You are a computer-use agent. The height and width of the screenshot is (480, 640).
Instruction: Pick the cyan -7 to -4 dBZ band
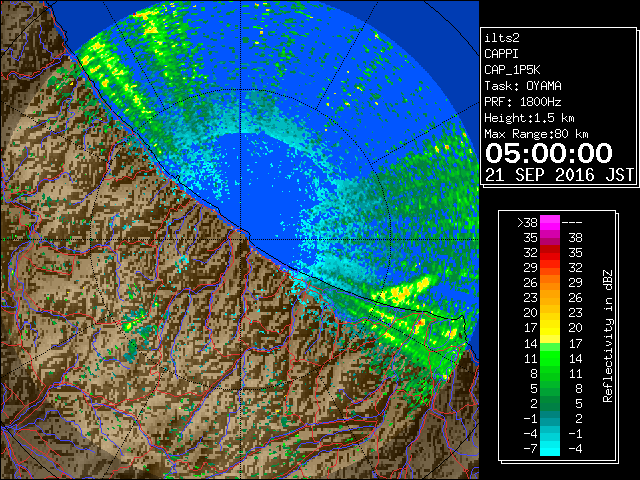pos(550,448)
